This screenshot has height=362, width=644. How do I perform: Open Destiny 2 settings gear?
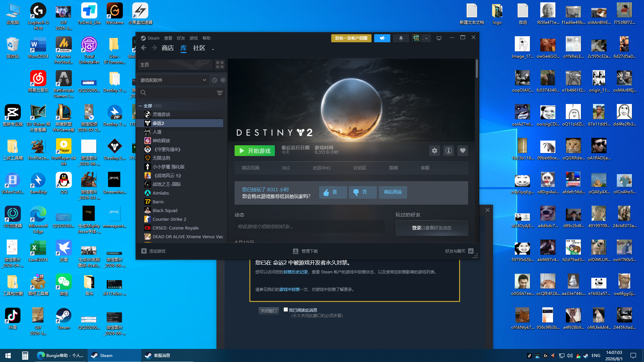[x=435, y=151]
